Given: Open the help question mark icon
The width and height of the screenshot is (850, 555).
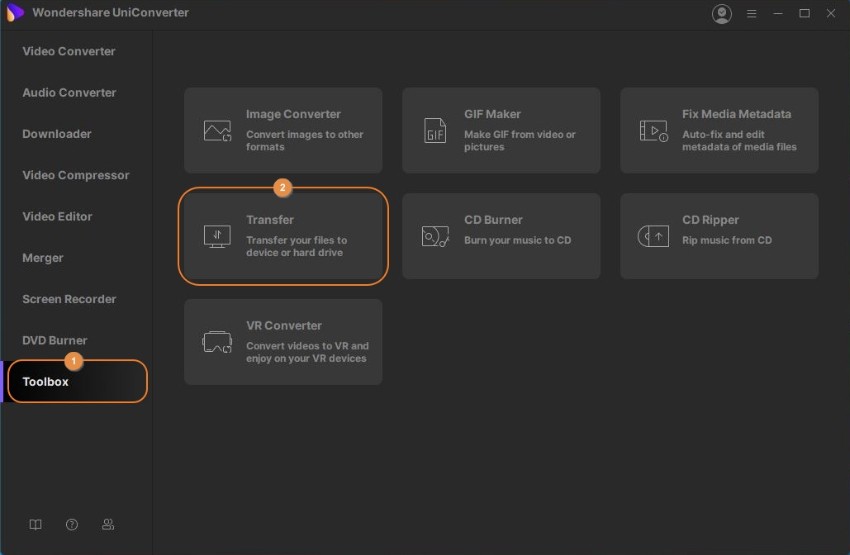Looking at the screenshot, I should point(72,524).
